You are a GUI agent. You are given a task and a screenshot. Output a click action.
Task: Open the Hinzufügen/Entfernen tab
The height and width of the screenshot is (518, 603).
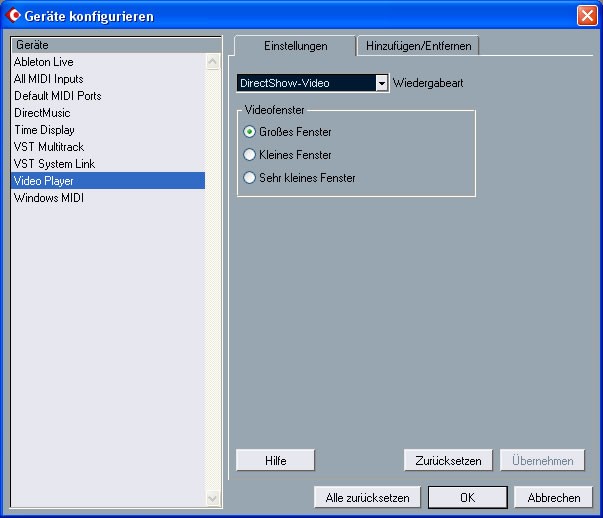click(x=418, y=46)
